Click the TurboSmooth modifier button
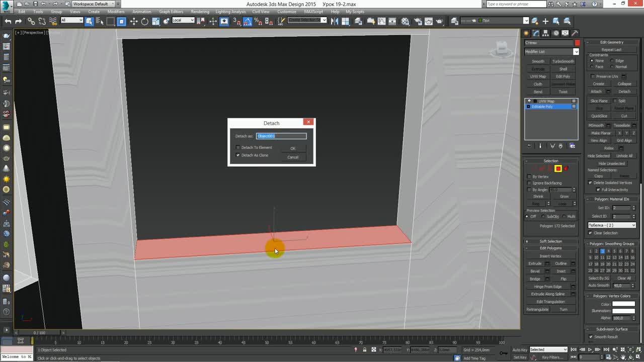The image size is (644, 362). [x=563, y=61]
